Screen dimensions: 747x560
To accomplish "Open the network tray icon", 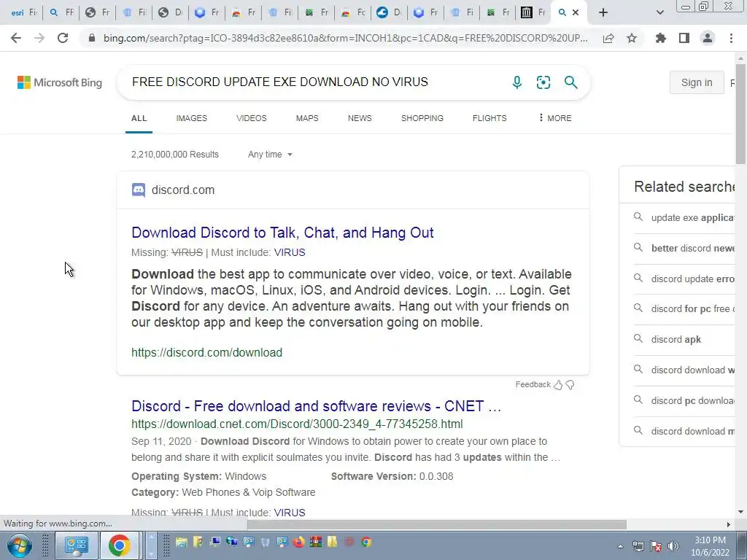I will click(638, 546).
